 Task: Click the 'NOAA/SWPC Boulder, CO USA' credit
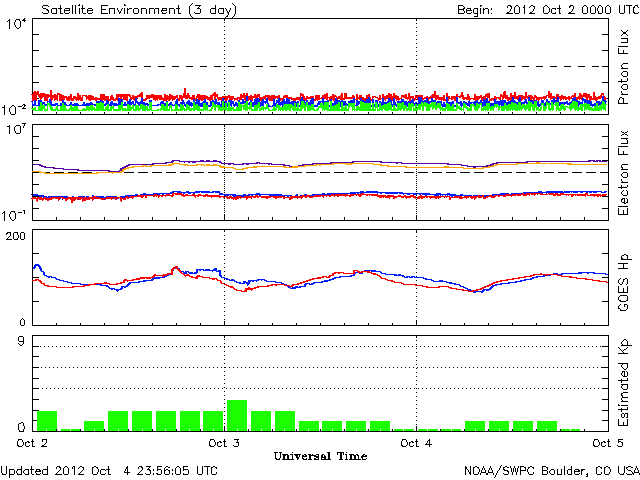[x=552, y=471]
